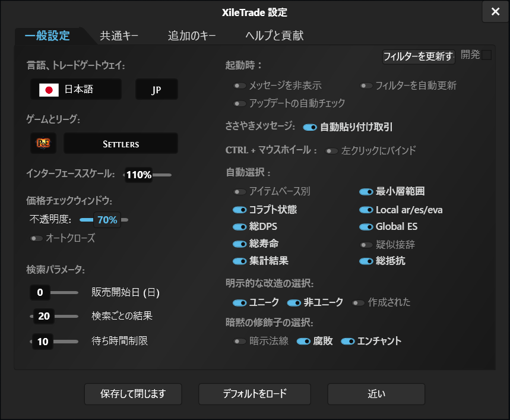This screenshot has width=510, height=420.
Task: Click the 不透明度 70% slider
Action: point(104,220)
